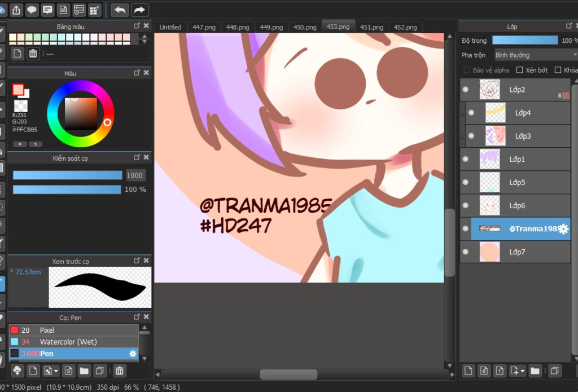This screenshot has width=578, height=392.
Task: Delete the selected brush with trash icon
Action: pyautogui.click(x=119, y=370)
